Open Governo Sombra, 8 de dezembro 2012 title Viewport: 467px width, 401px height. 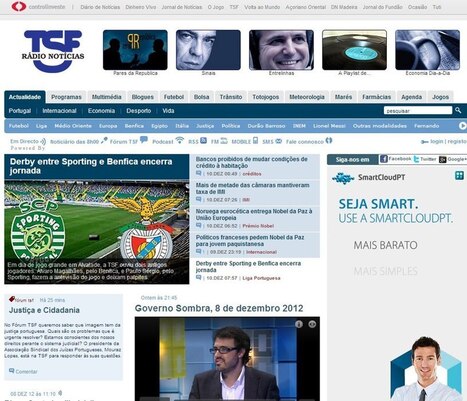(x=219, y=308)
